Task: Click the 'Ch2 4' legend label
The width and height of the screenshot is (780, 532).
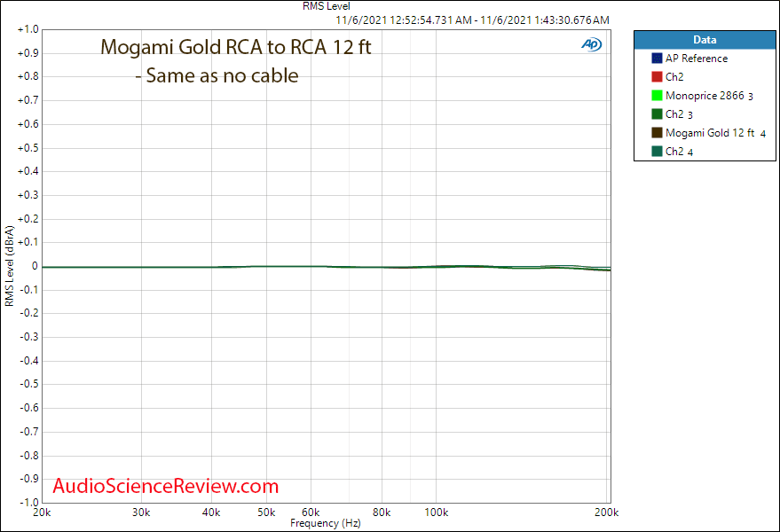Action: click(x=679, y=152)
